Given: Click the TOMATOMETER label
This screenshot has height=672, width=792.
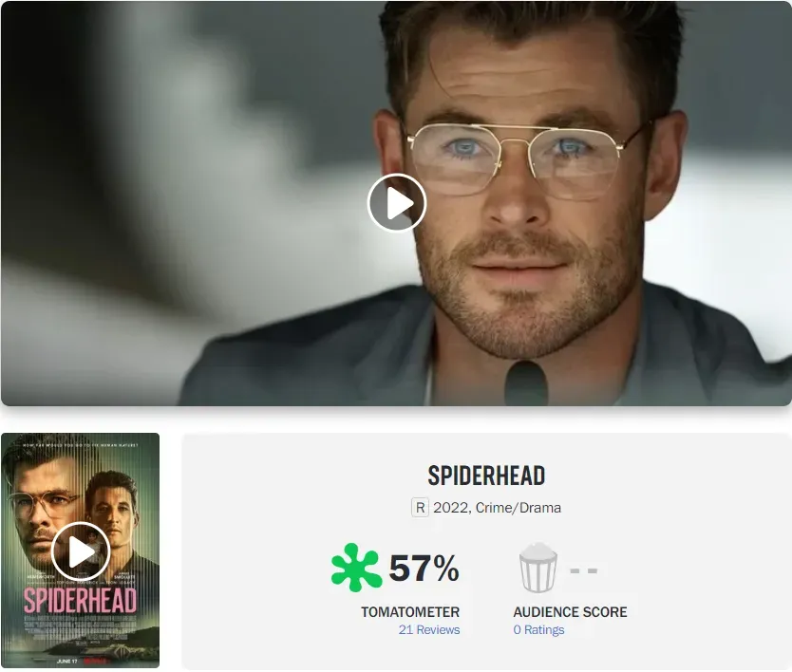Looking at the screenshot, I should tap(410, 612).
